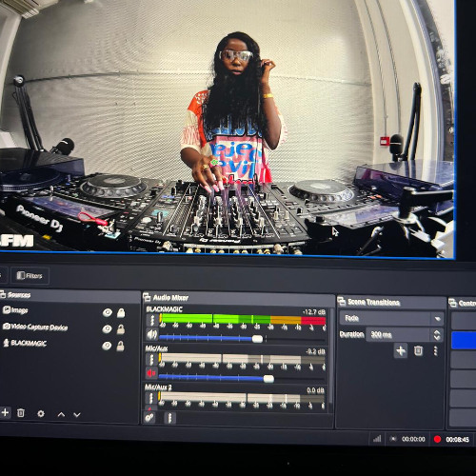This screenshot has height=476, width=476.
Task: Click the Scene Transitions dock icon
Action: coord(341,301)
